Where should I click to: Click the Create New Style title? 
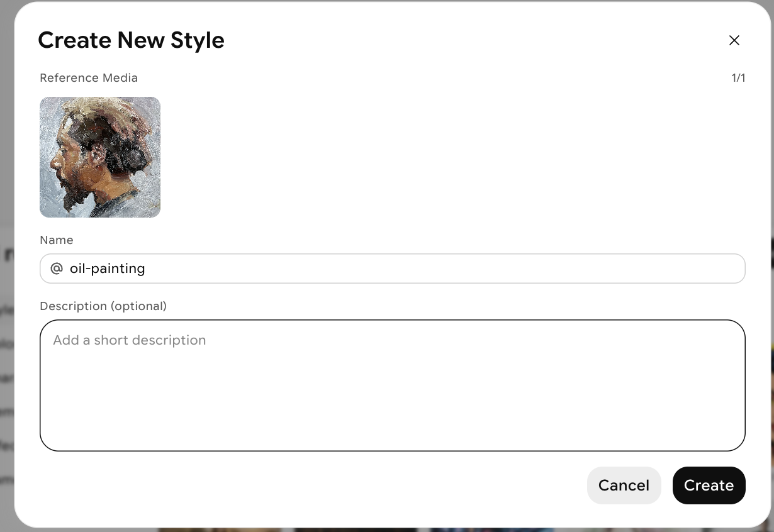(x=131, y=40)
